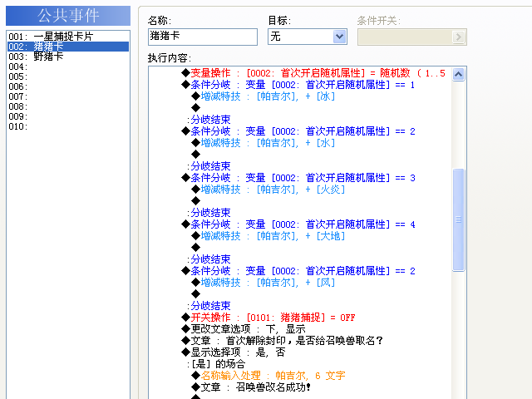Click the vertical scrollbar thumb in 执行内容
The width and height of the screenshot is (532, 399).
pyautogui.click(x=458, y=219)
